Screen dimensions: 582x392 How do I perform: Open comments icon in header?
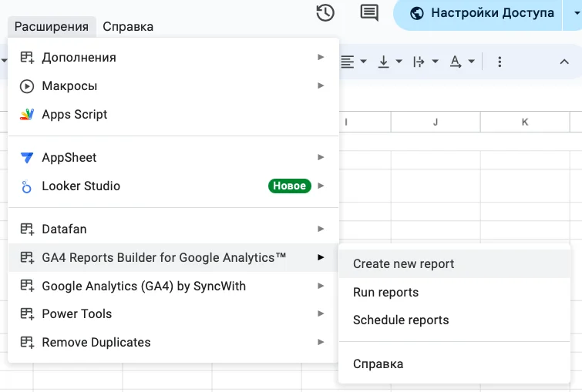click(369, 13)
